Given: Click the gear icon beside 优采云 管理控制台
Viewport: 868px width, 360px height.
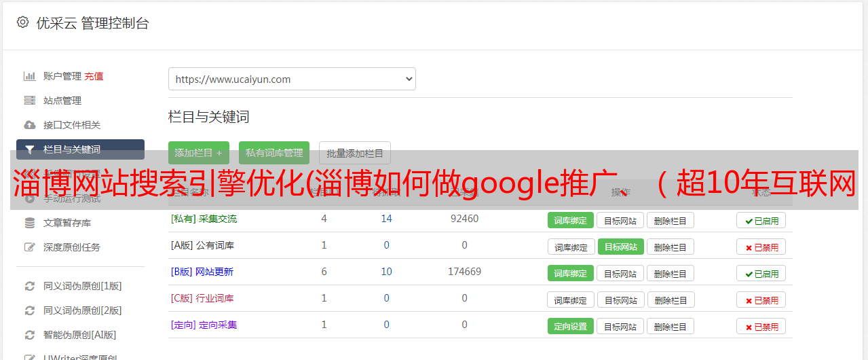Looking at the screenshot, I should pos(22,22).
